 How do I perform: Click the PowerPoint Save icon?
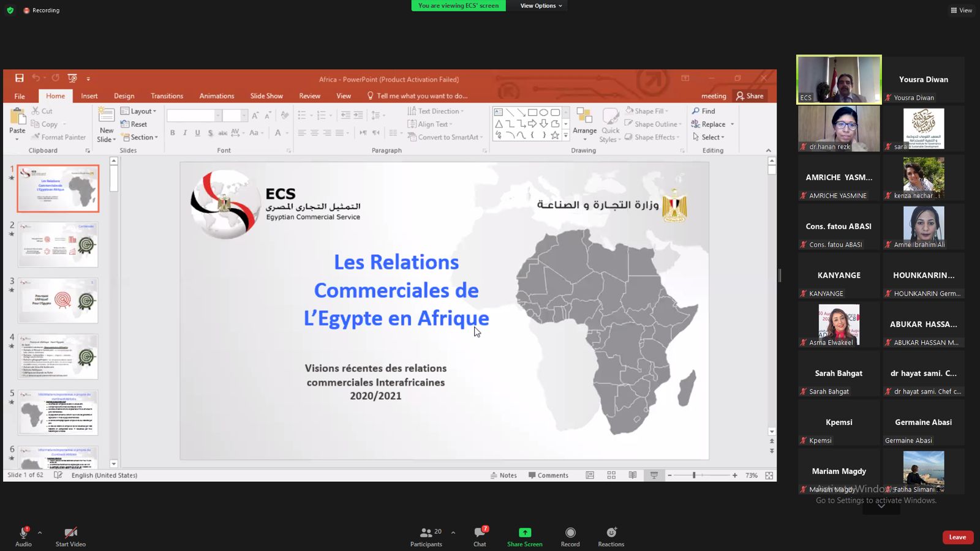(20, 78)
